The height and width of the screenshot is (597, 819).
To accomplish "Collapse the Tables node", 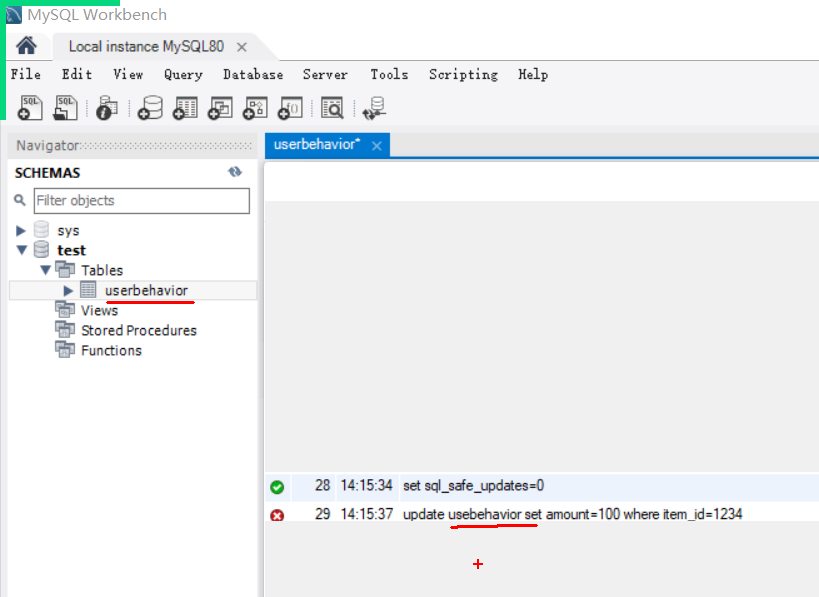I will [45, 270].
